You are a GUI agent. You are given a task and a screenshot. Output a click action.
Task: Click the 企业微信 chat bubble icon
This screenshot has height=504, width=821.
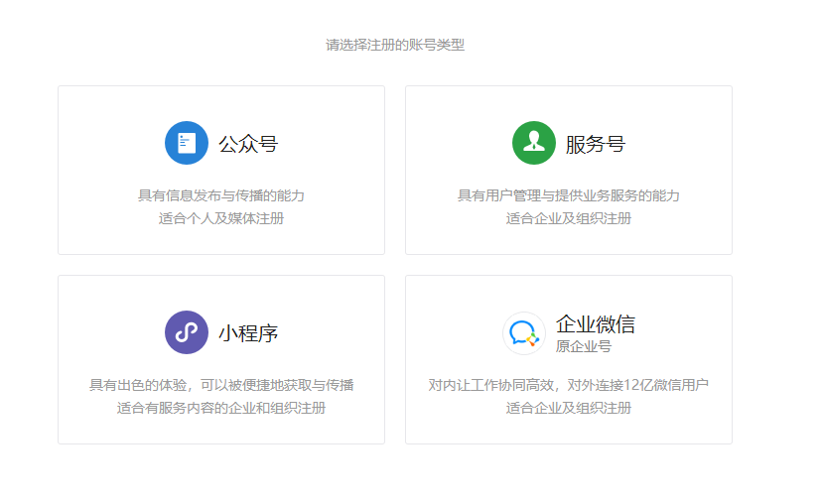pos(524,333)
